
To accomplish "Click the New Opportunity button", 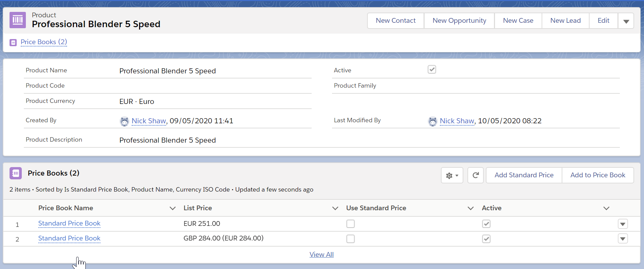I will (459, 21).
